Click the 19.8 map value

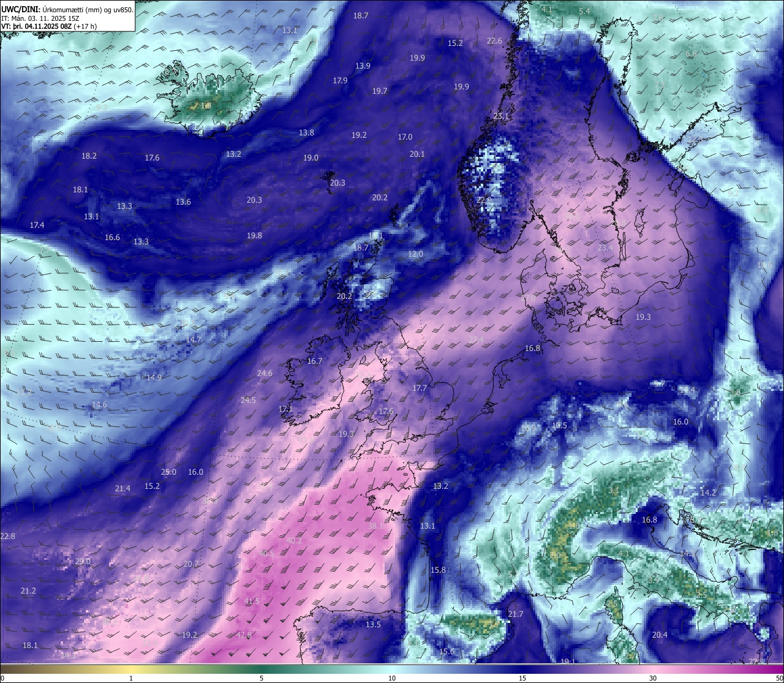(254, 236)
